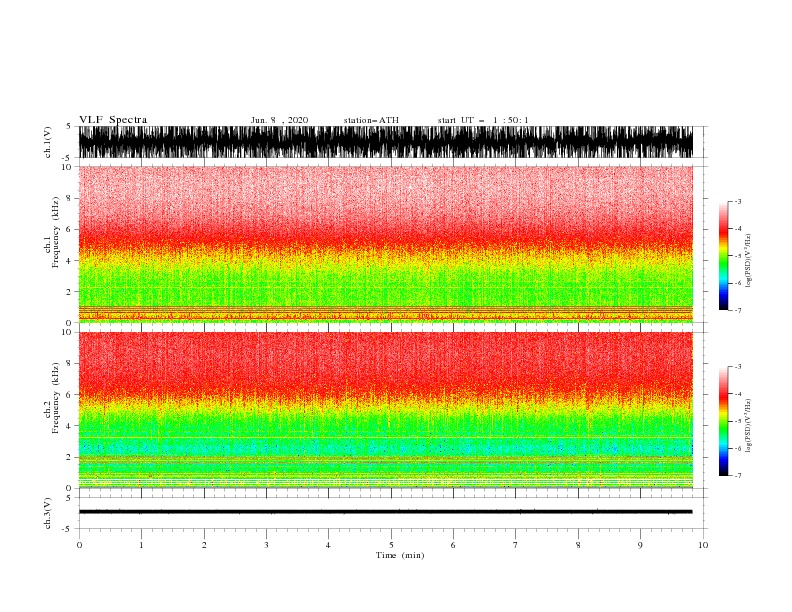Viewport: 792px width, 612px height.
Task: Click the "1" tick on the time axis
Action: click(x=141, y=545)
